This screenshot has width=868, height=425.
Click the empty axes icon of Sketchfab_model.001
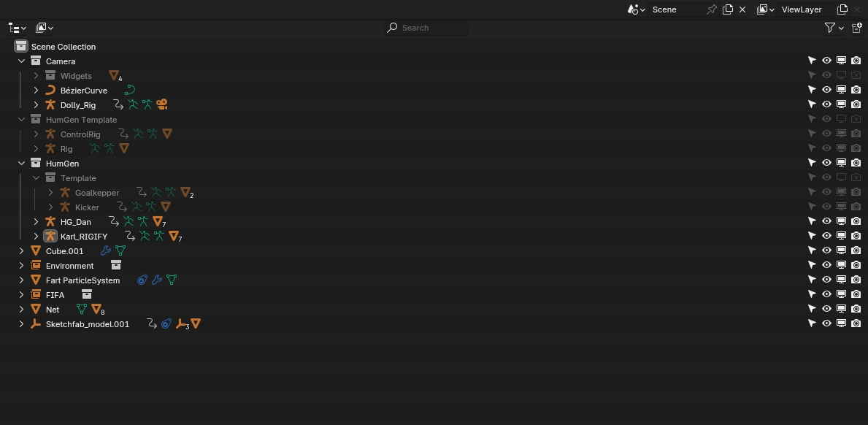tap(36, 323)
